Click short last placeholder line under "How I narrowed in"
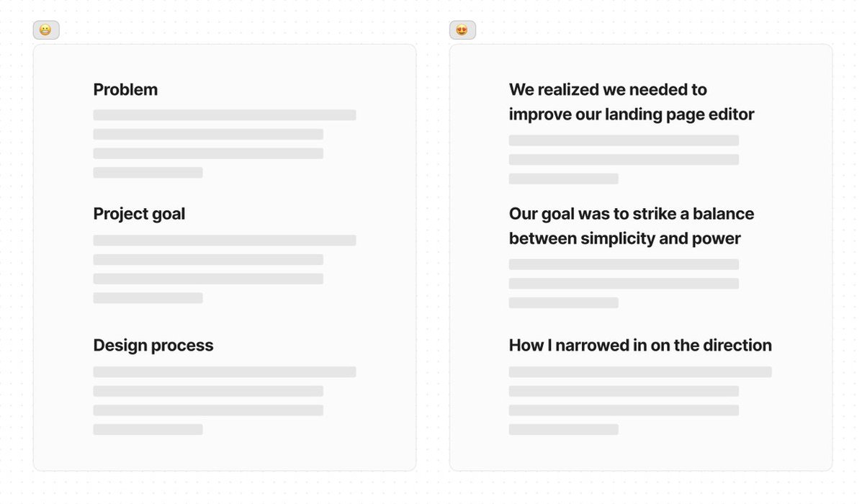The image size is (862, 504). 563,430
